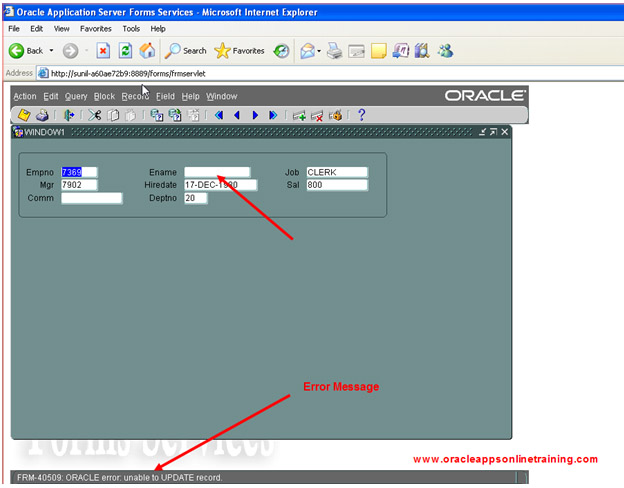This screenshot has height=488, width=624.
Task: Click the Cut scissors icon
Action: (95, 115)
